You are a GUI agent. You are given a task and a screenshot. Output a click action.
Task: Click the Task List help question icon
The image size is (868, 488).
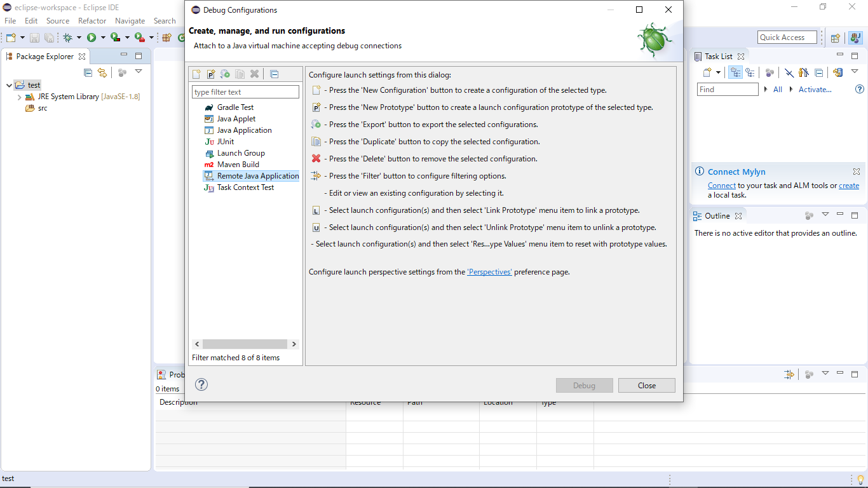pyautogui.click(x=860, y=90)
